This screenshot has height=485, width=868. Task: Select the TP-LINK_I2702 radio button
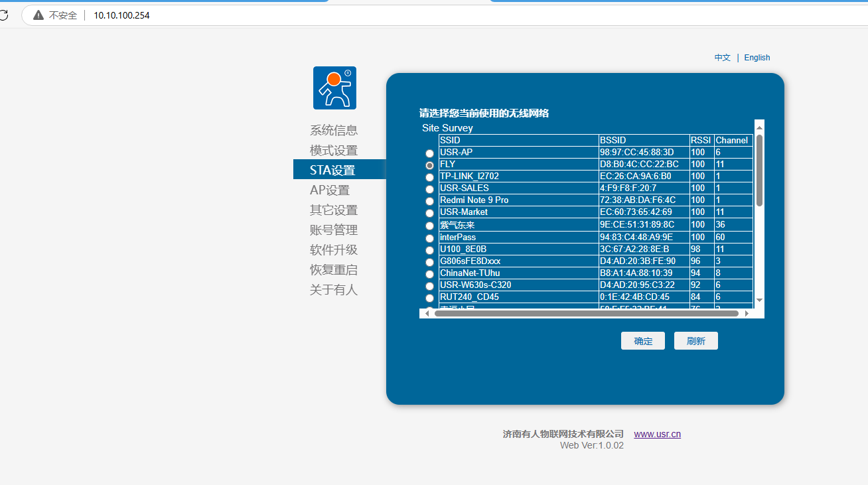coord(429,177)
